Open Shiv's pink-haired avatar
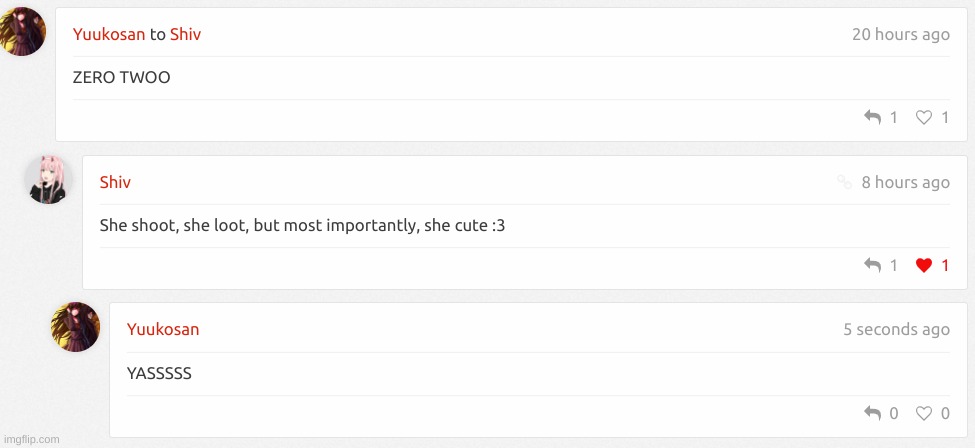This screenshot has width=975, height=448. (49, 180)
